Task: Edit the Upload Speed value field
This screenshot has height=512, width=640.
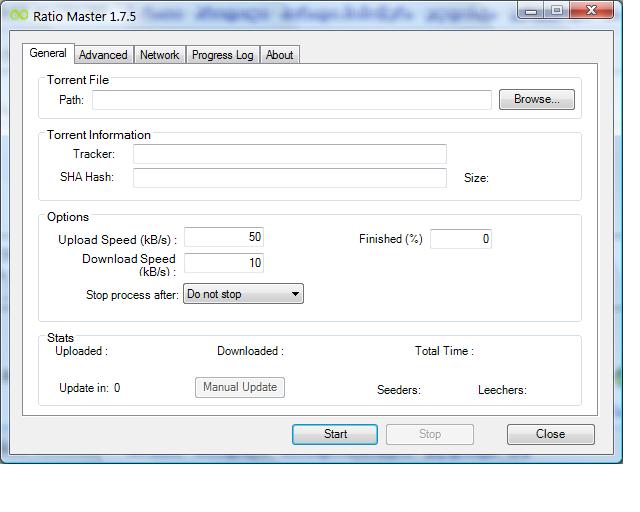Action: (x=224, y=237)
